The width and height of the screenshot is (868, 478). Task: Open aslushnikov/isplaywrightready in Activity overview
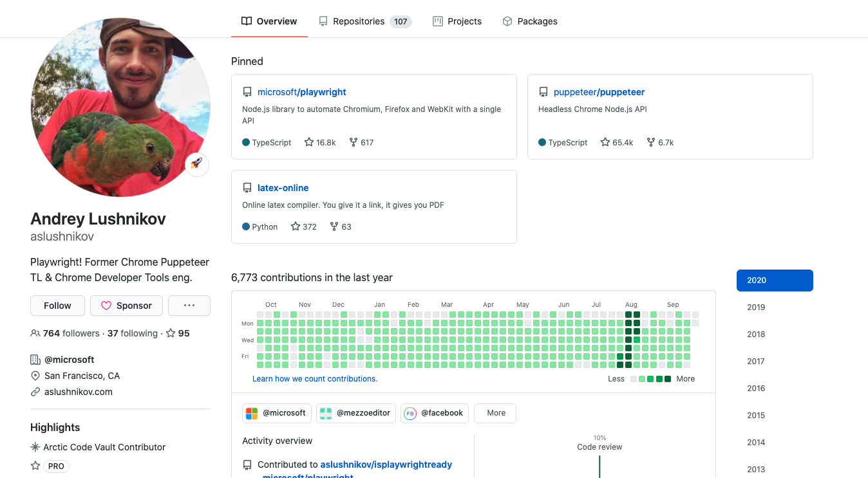point(386,464)
